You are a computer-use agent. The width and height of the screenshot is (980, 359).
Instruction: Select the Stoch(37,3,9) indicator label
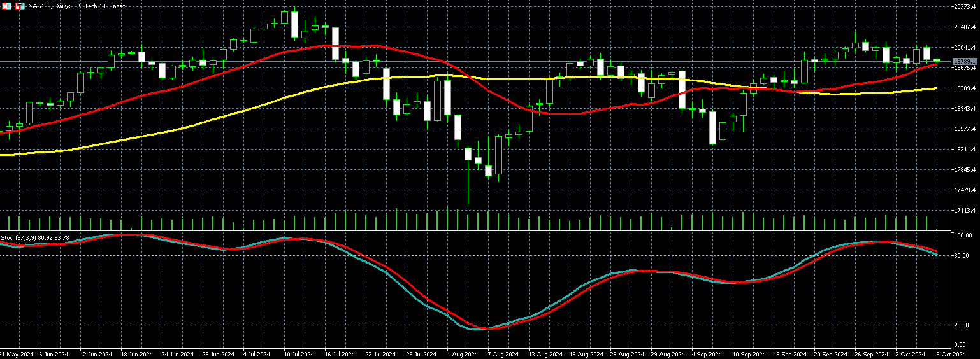(34, 237)
